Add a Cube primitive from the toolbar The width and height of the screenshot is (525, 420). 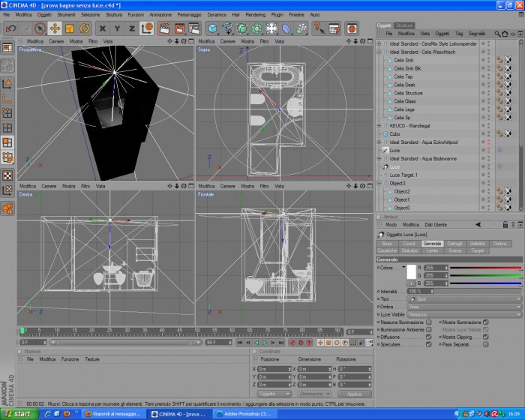point(212,28)
